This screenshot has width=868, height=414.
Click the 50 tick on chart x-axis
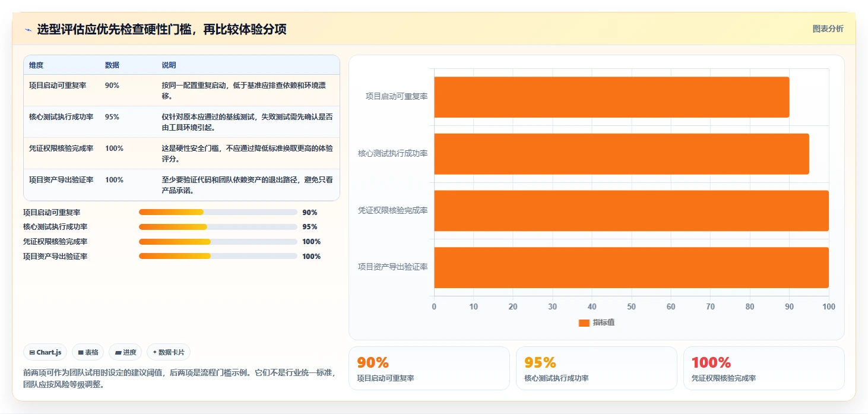pos(631,307)
